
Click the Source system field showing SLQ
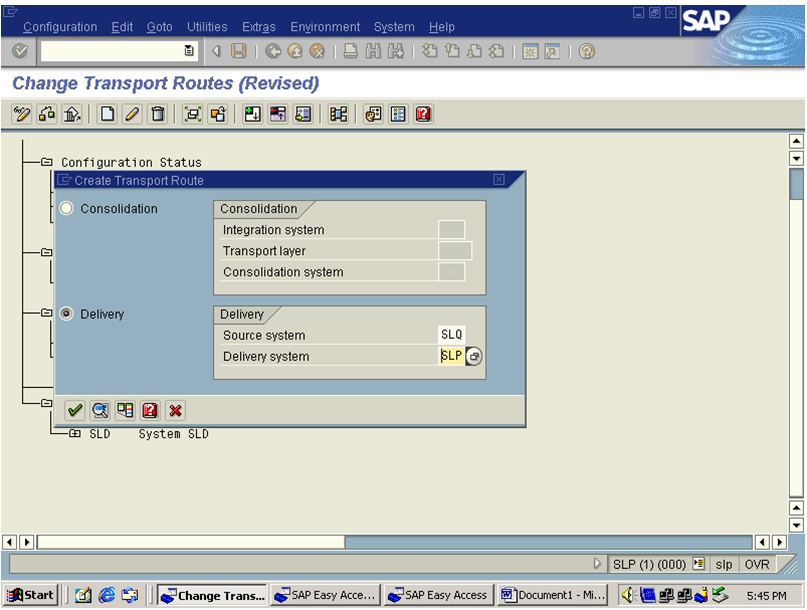click(450, 335)
